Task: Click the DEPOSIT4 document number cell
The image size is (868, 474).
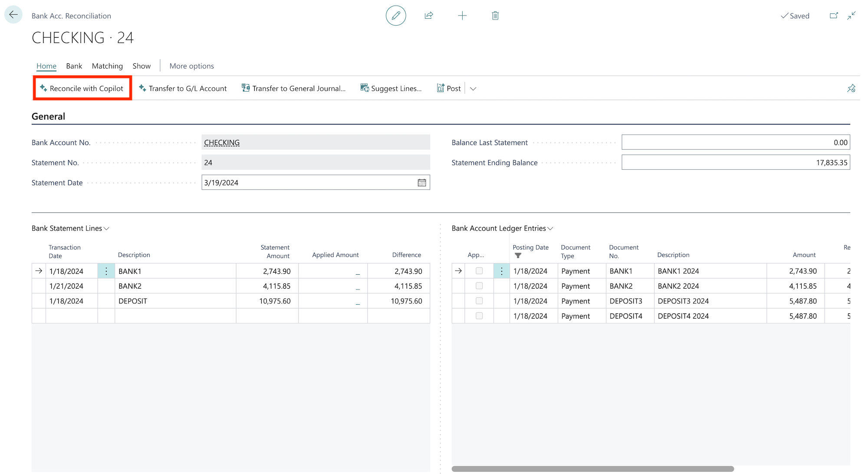Action: (x=630, y=316)
